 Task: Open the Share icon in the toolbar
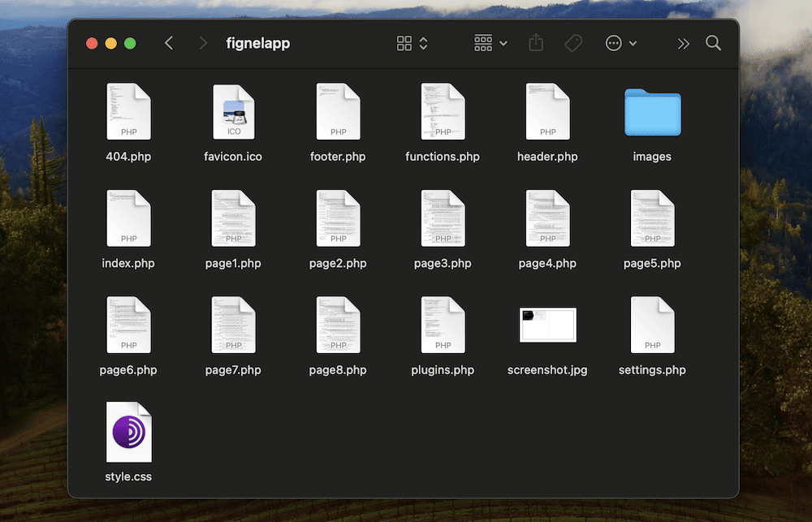pos(535,43)
